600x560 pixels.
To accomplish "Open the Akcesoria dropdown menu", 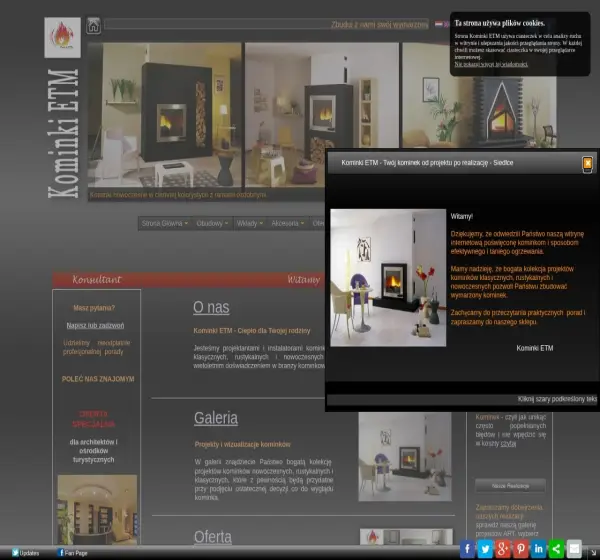I will tap(287, 223).
